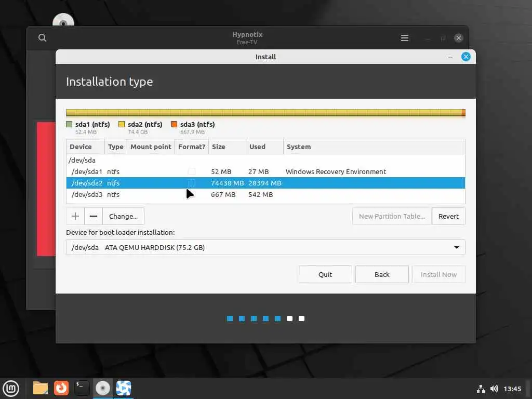Switch to the installer taskbar item

tap(102, 388)
